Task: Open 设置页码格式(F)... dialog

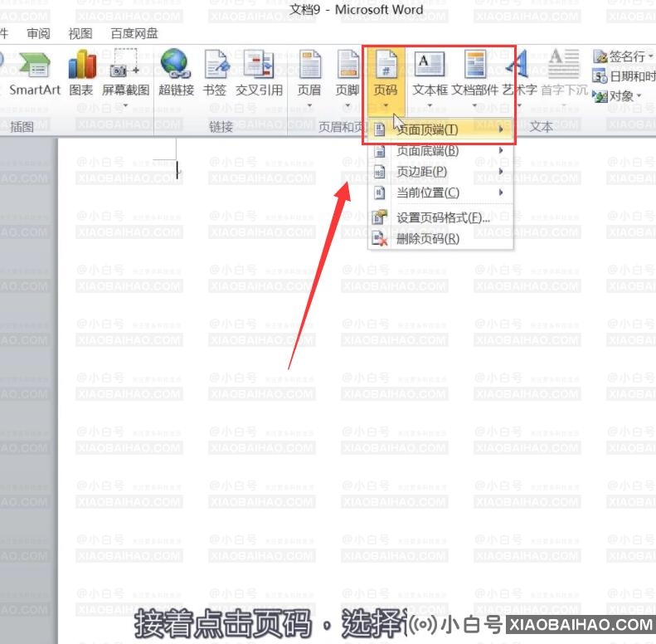Action: (x=440, y=217)
